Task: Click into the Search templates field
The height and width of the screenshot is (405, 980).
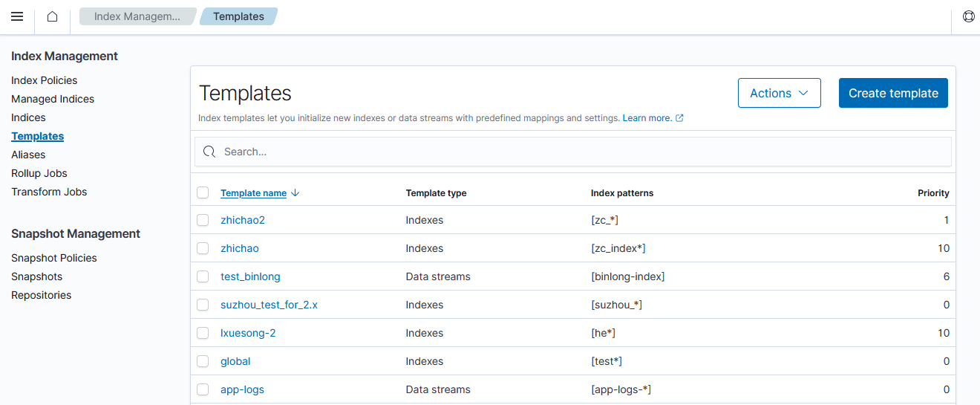Action: point(572,152)
